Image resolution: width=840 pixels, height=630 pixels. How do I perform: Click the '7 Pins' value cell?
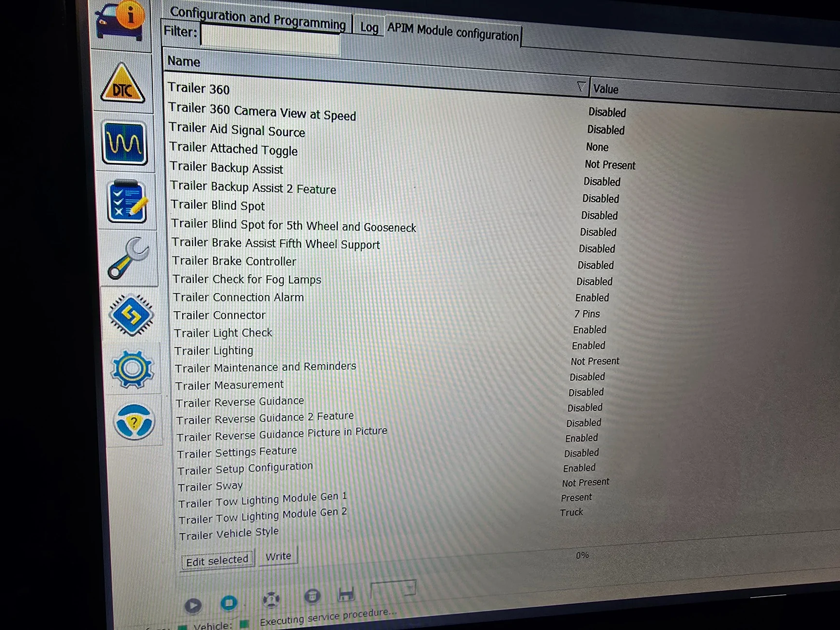click(x=587, y=314)
